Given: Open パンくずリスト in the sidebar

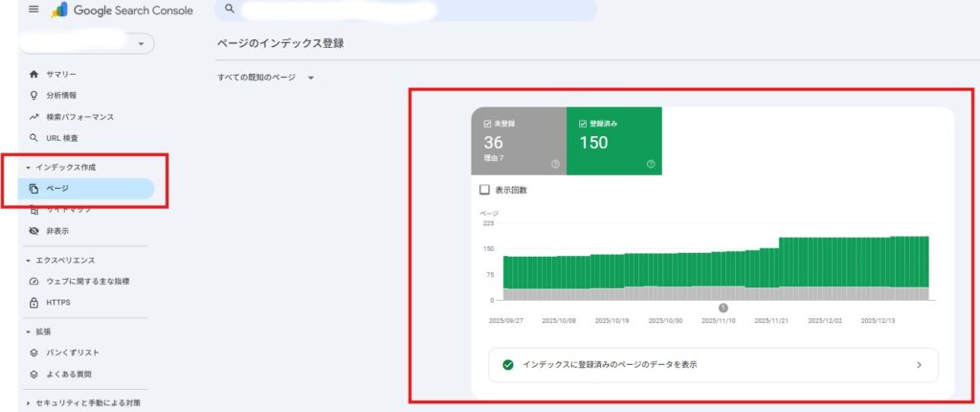Looking at the screenshot, I should [x=72, y=353].
